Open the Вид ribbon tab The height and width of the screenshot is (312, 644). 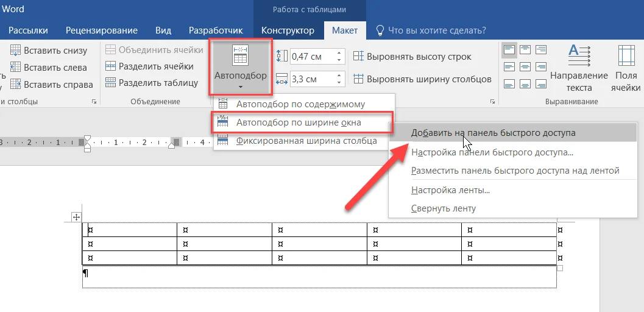(x=163, y=30)
